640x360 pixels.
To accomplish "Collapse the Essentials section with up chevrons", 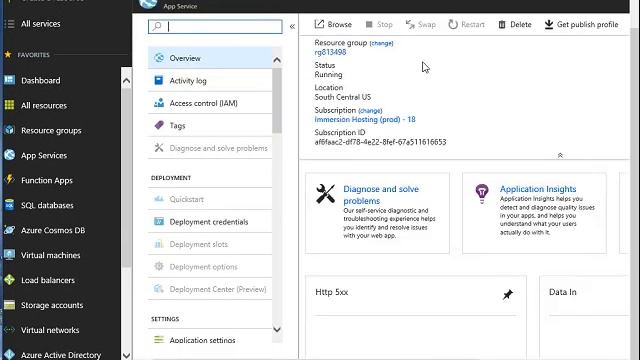I will point(560,155).
